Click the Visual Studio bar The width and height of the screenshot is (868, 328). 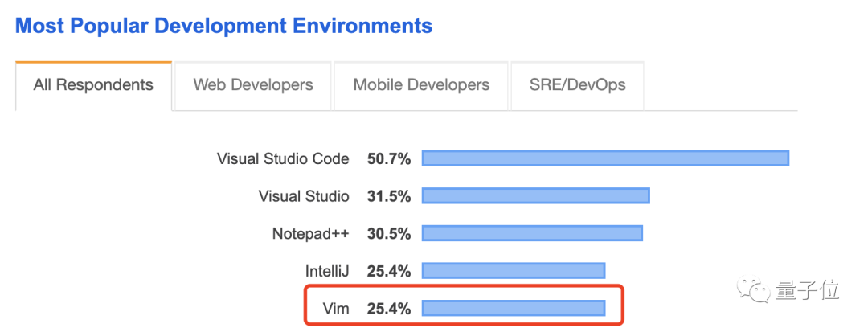[535, 196]
